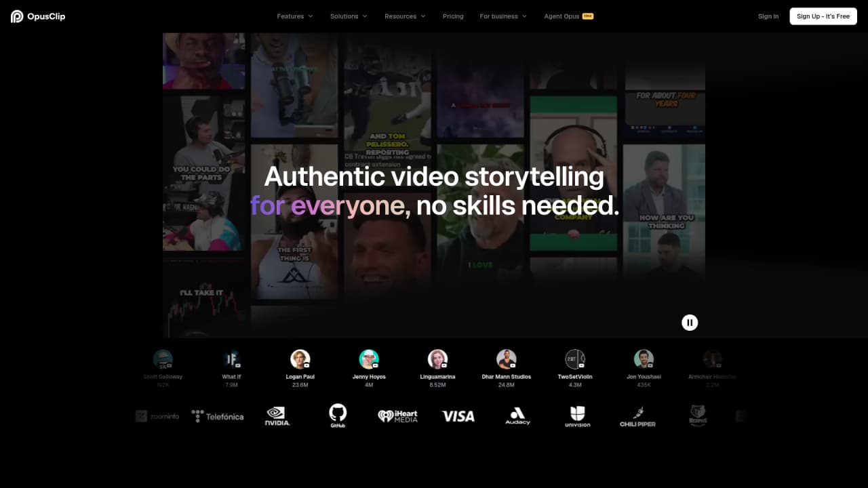This screenshot has height=488, width=868.
Task: Click the 24.8M subscriber count
Action: point(507,385)
